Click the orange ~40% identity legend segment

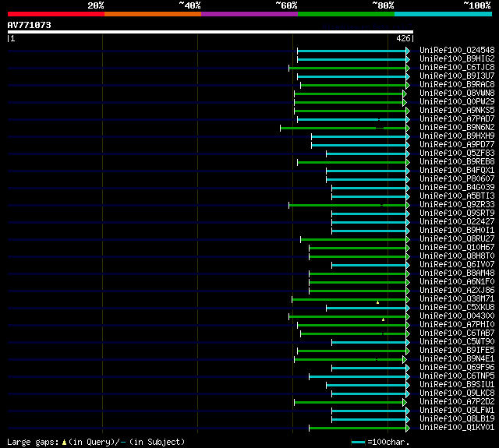[153, 14]
